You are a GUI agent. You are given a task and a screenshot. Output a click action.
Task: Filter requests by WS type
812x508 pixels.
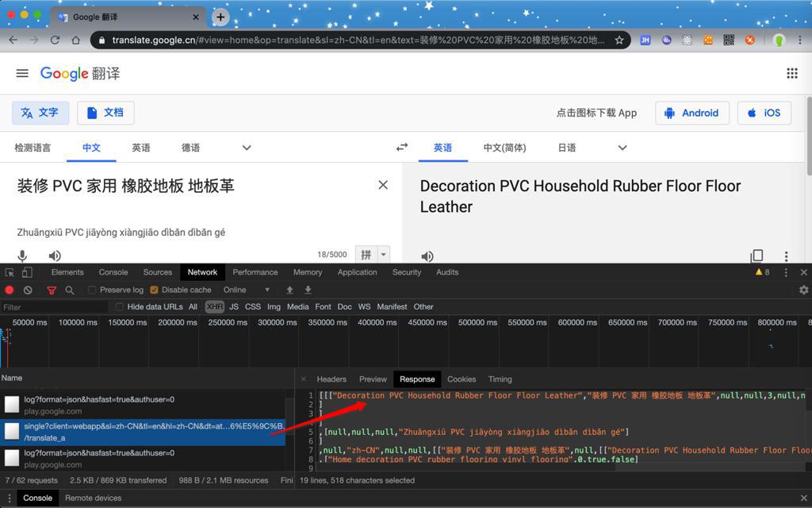click(365, 307)
